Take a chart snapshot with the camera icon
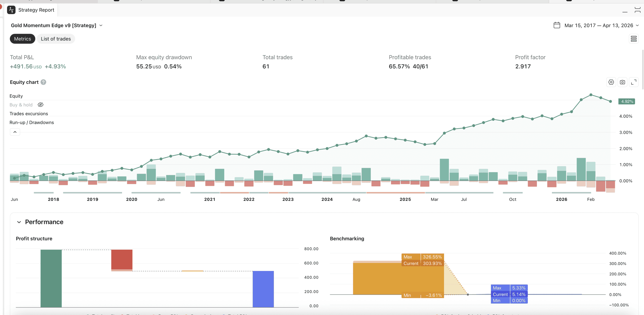The image size is (644, 315). pyautogui.click(x=623, y=82)
